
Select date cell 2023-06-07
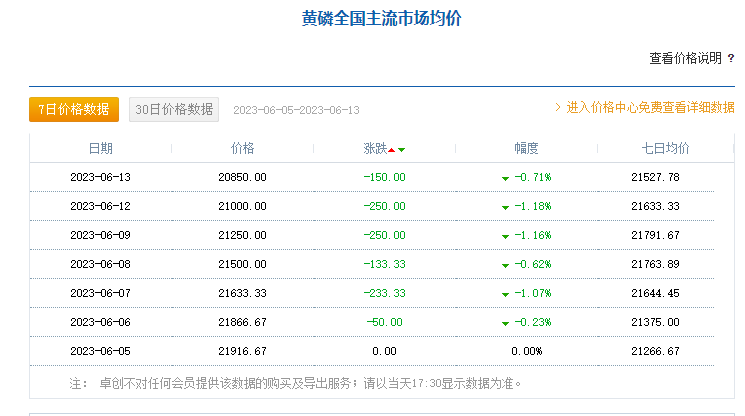100,293
